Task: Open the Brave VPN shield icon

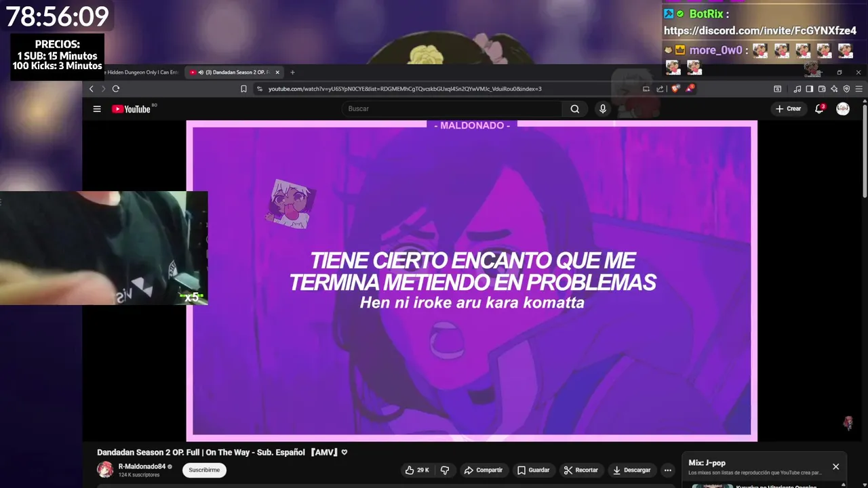Action: tap(846, 89)
